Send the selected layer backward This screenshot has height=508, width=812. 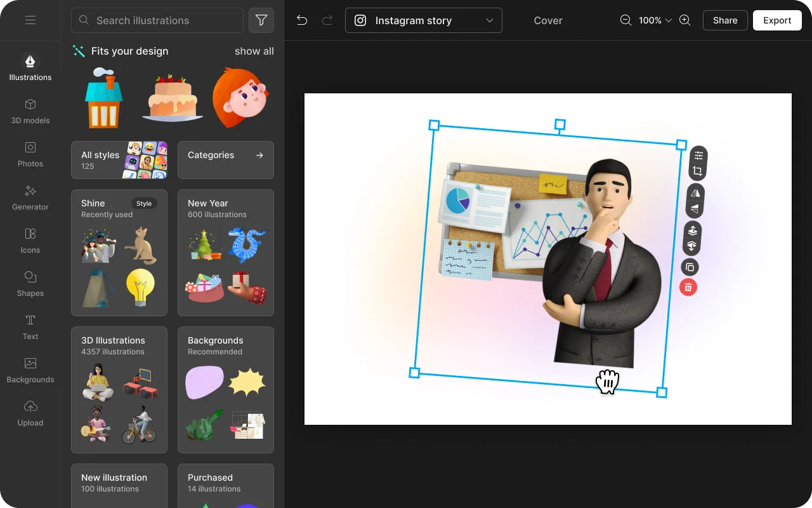[691, 246]
